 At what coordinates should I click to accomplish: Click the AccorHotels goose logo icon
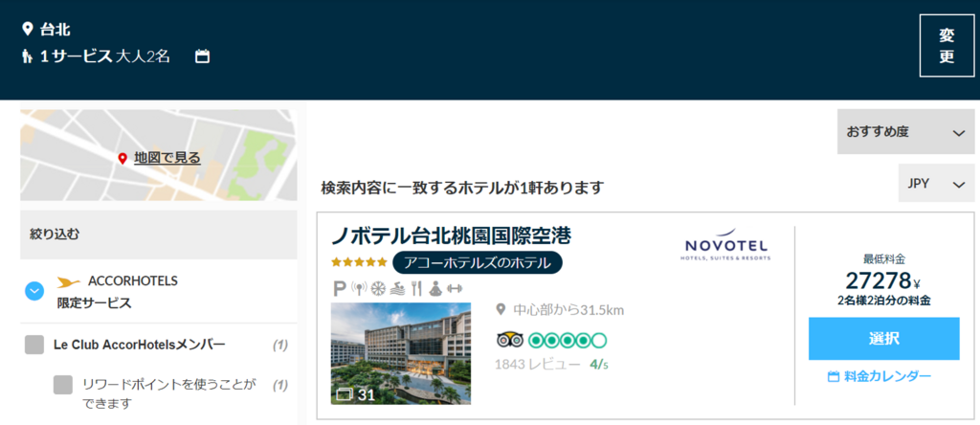tap(69, 282)
